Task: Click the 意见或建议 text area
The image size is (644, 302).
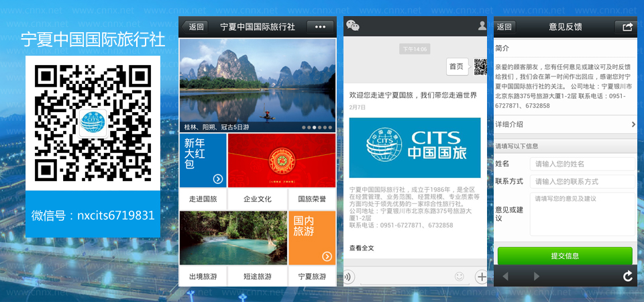Action: click(582, 214)
